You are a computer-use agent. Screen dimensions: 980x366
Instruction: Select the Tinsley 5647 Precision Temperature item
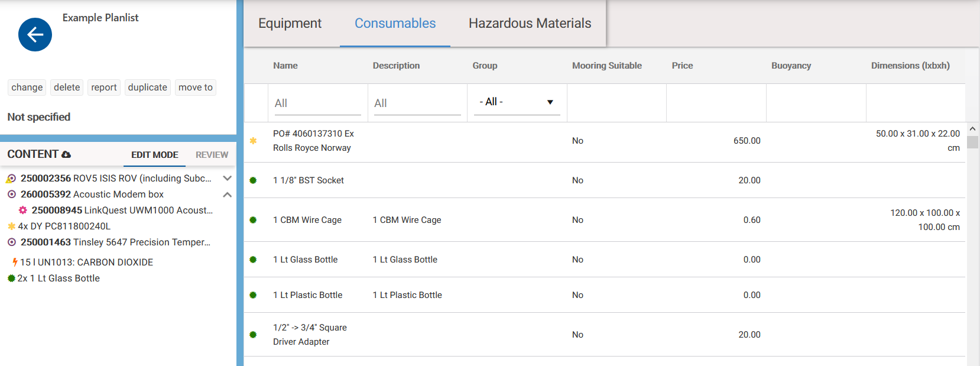click(115, 242)
